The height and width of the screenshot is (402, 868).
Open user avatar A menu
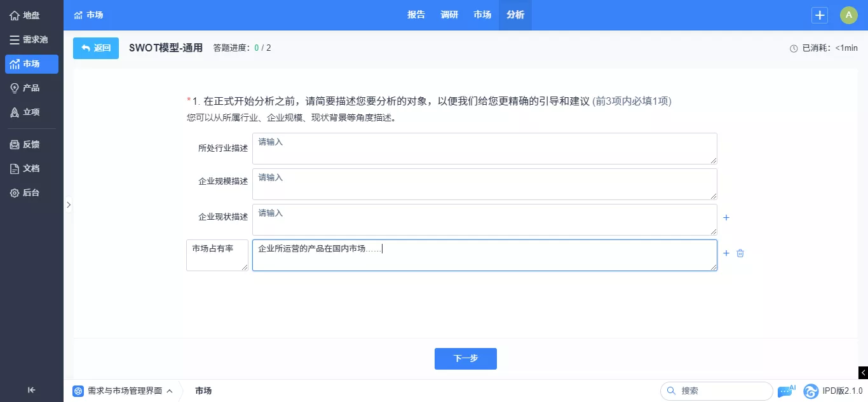point(848,15)
